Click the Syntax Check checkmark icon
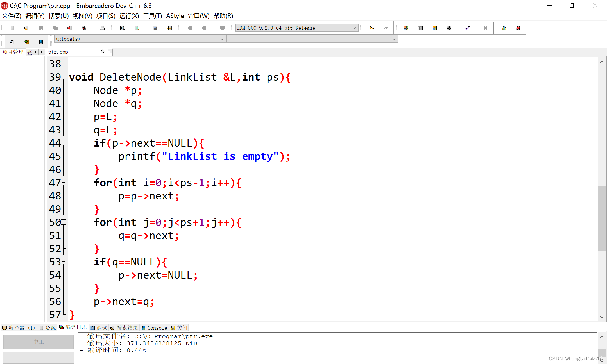This screenshot has height=364, width=607. (467, 28)
